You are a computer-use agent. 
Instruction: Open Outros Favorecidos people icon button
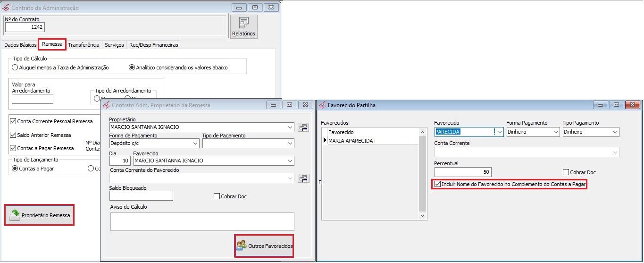click(x=241, y=246)
